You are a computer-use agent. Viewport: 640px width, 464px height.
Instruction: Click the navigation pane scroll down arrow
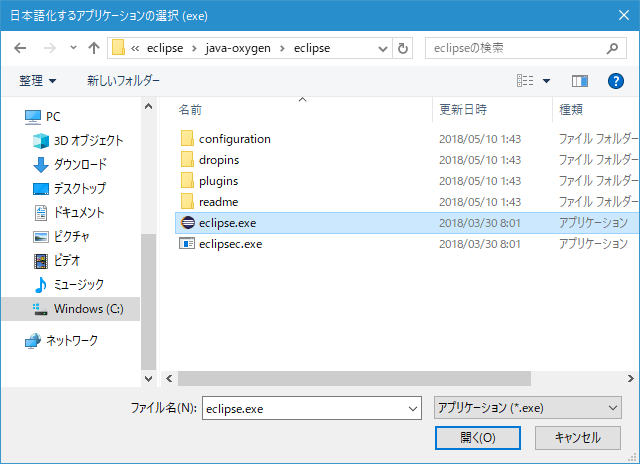(x=149, y=379)
